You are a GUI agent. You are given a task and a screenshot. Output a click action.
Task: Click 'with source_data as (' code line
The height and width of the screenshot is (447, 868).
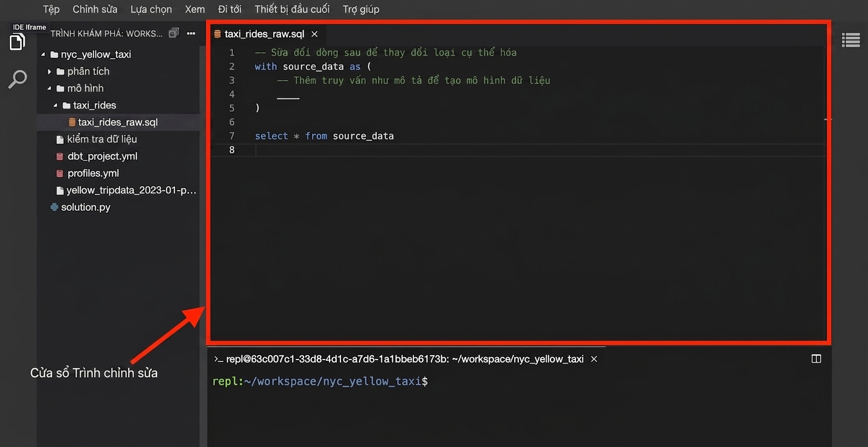point(313,66)
